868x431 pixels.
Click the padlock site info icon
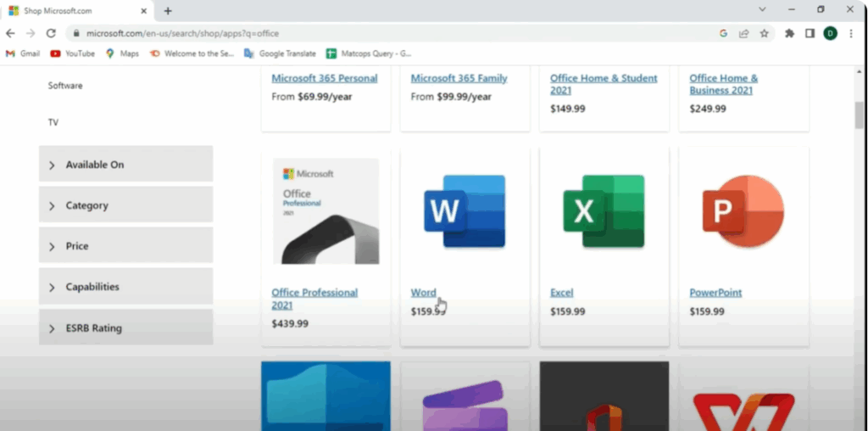tap(76, 33)
